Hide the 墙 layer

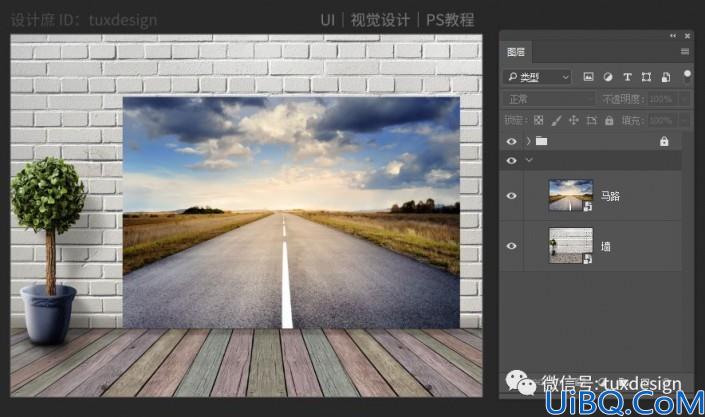click(511, 246)
